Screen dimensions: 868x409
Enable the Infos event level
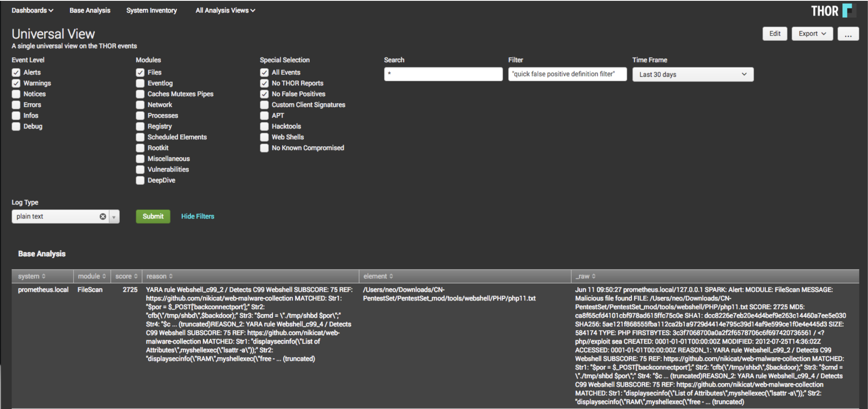pos(16,116)
